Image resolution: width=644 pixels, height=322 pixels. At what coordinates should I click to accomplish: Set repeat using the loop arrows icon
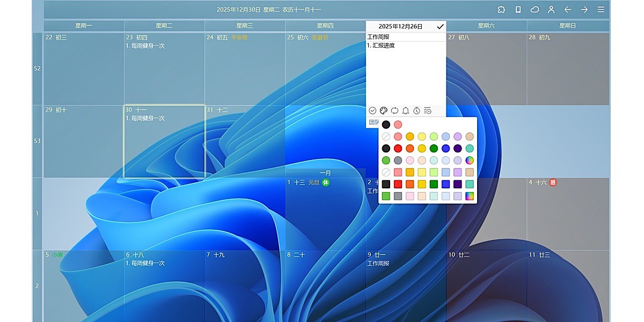[x=394, y=111]
